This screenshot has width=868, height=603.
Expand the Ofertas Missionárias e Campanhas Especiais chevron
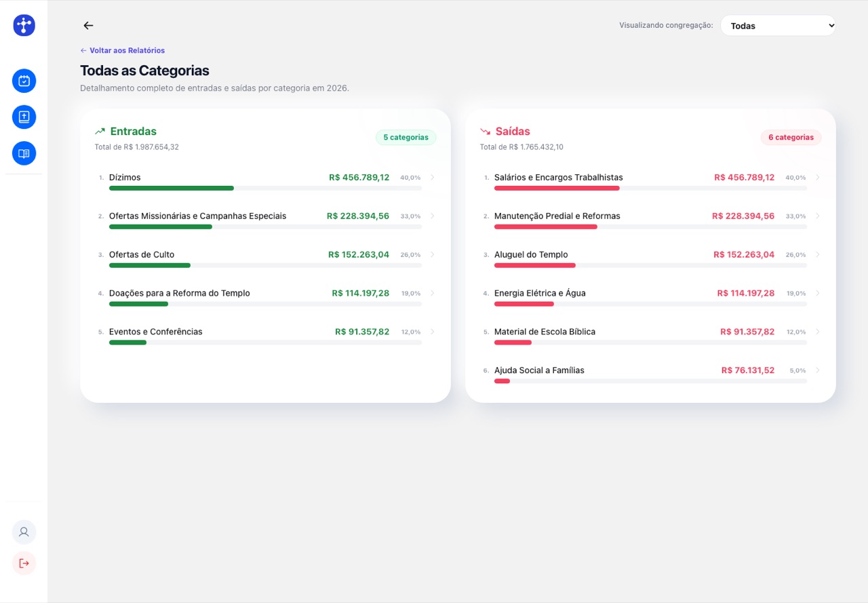click(x=433, y=216)
